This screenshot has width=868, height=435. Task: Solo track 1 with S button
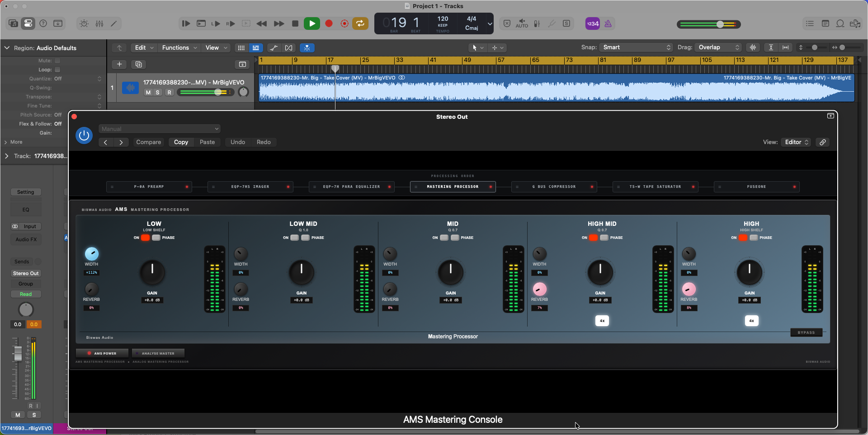point(158,92)
